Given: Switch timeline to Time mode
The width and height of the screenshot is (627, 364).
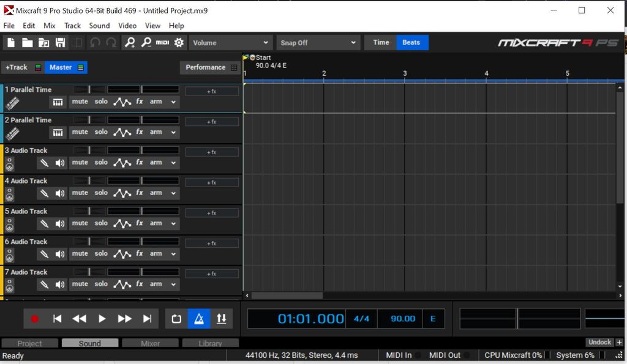Looking at the screenshot, I should 381,42.
